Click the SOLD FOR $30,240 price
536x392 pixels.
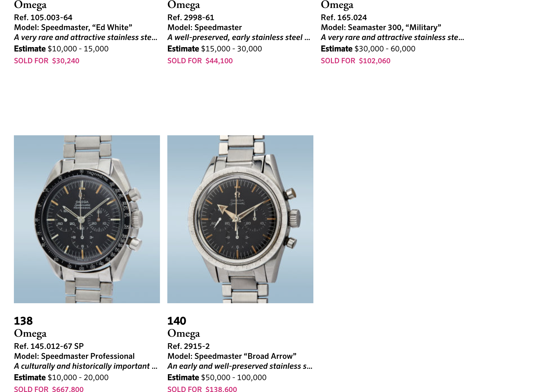click(47, 61)
